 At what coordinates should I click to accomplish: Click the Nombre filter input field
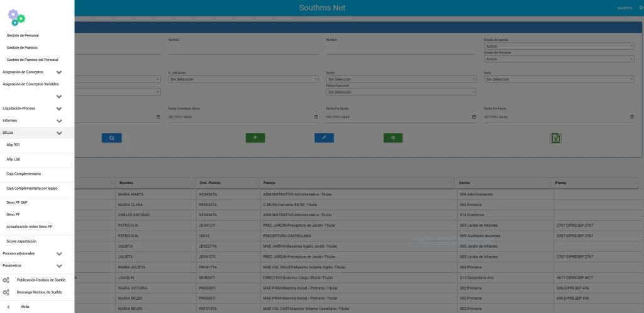coord(401,50)
